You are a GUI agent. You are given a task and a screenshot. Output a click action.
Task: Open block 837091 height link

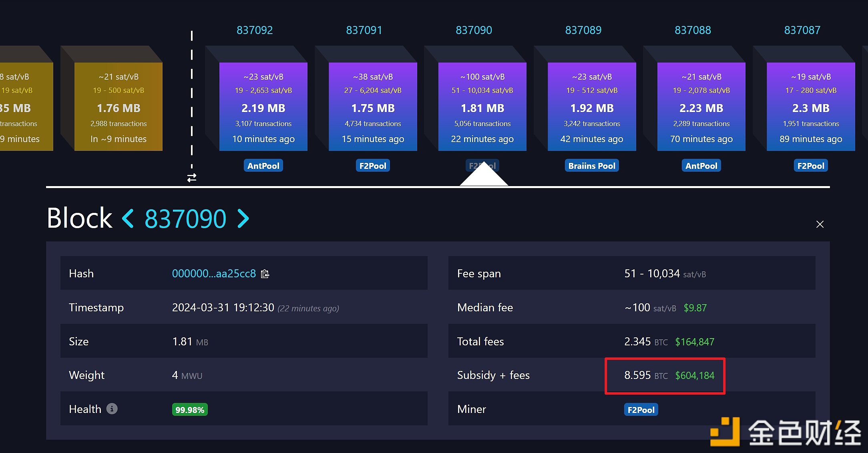coord(364,30)
